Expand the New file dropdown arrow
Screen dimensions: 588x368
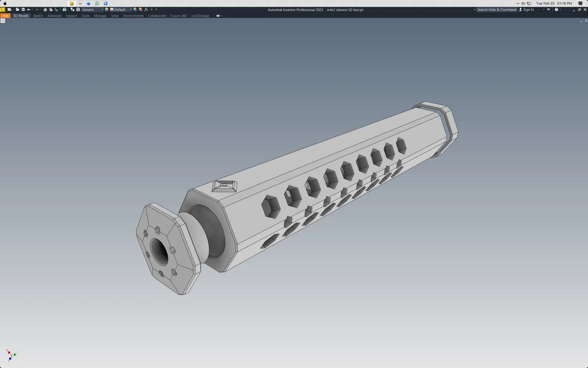click(x=13, y=10)
